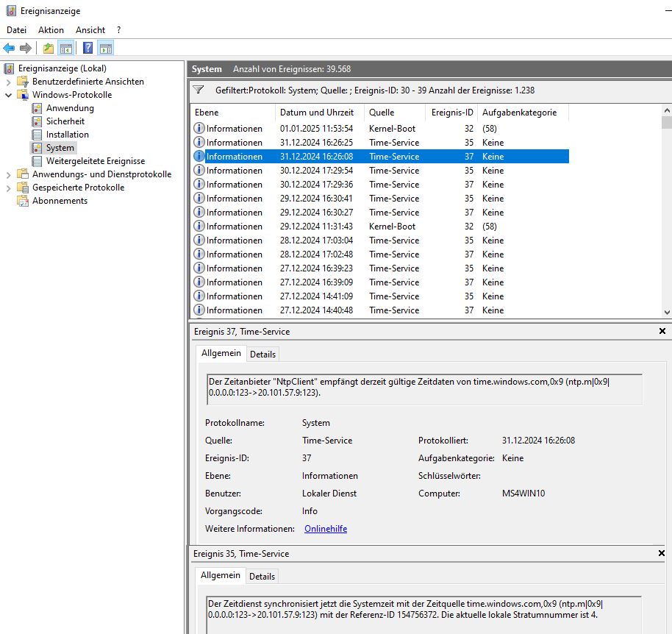Image resolution: width=672 pixels, height=634 pixels.
Task: Click the Up one level folder icon
Action: coord(49,48)
